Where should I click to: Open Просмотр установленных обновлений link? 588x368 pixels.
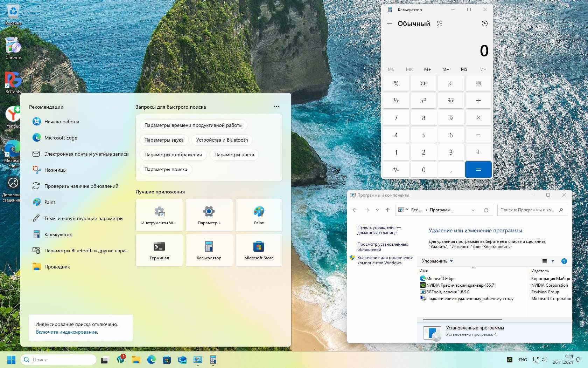coord(382,247)
